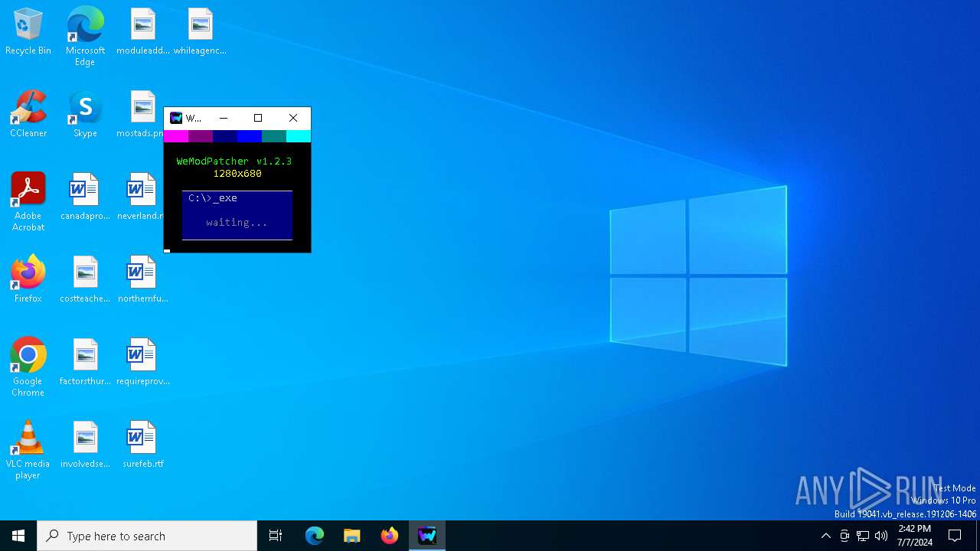Click the bright blue color block in WeModPatcher

[x=250, y=136]
